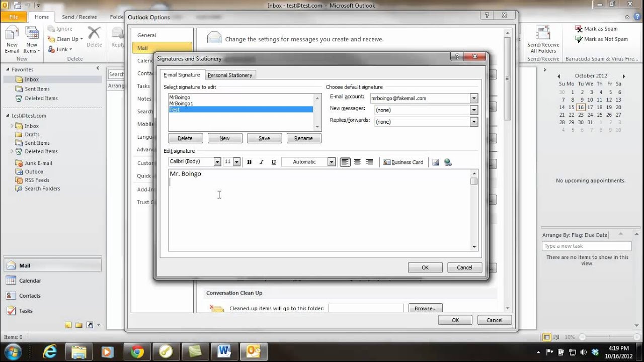
Task: Click Browse button for Clean Up folder
Action: [x=425, y=308]
